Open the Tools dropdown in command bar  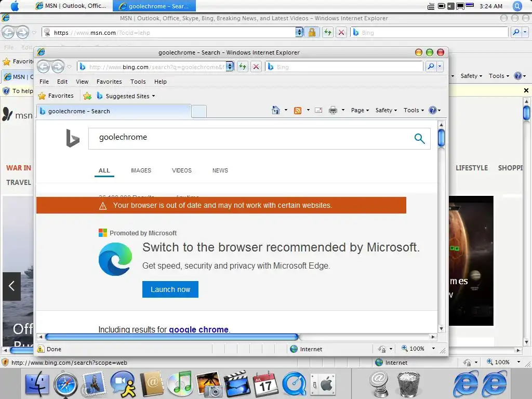414,110
